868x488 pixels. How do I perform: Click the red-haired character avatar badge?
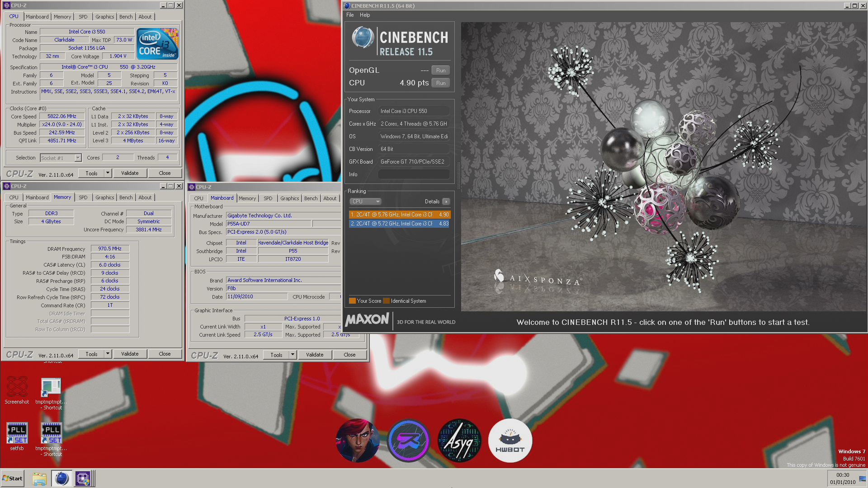(358, 441)
